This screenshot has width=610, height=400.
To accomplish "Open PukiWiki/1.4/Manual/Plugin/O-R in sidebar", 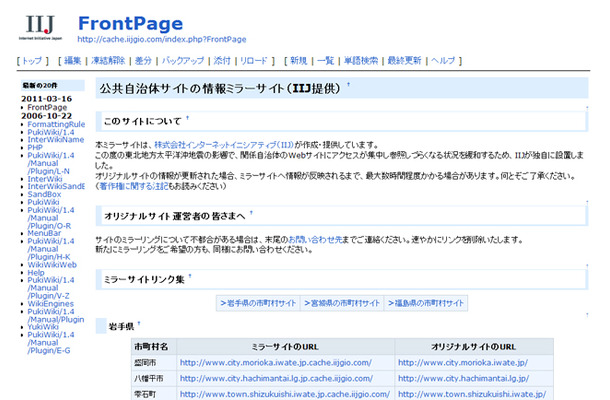I will click(x=51, y=218).
